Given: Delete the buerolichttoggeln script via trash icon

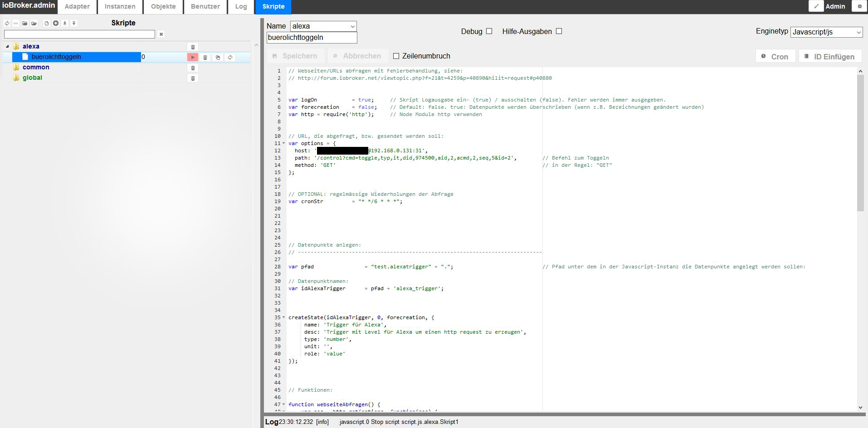Looking at the screenshot, I should coord(205,57).
